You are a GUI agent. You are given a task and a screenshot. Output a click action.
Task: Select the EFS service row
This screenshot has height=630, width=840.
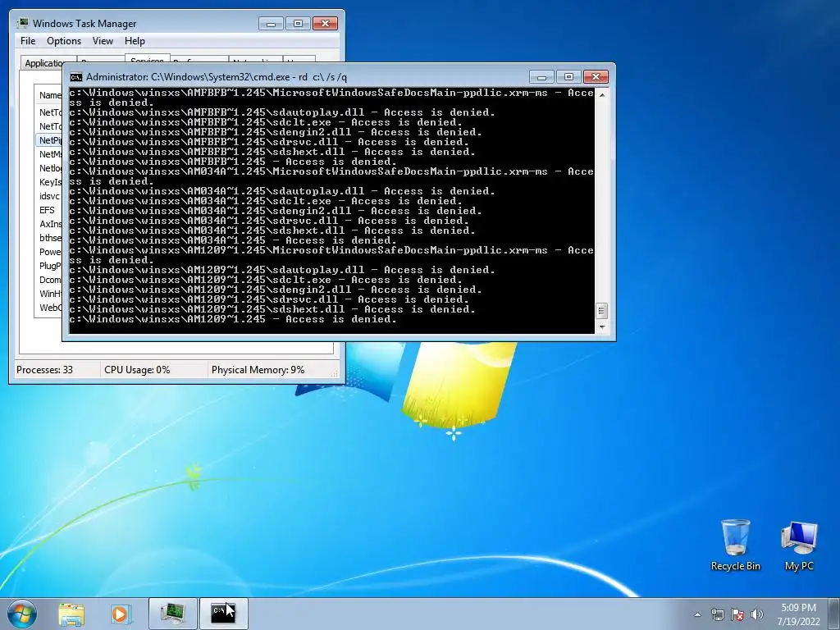click(49, 210)
